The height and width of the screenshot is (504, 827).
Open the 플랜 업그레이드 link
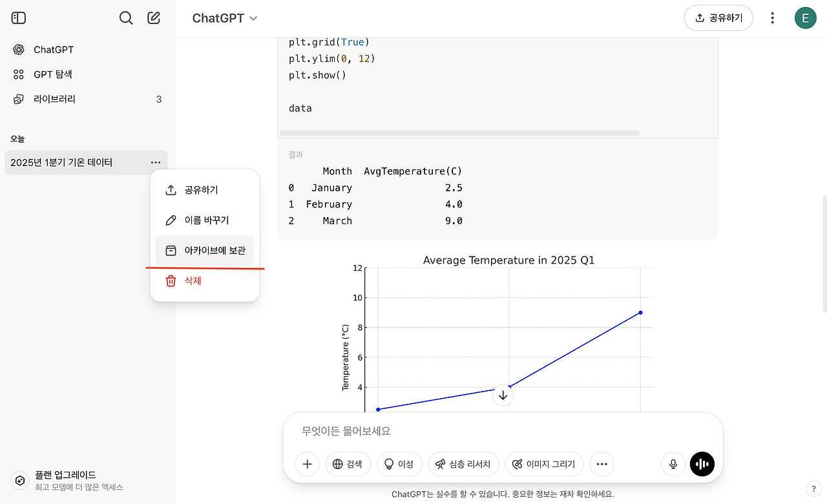pyautogui.click(x=65, y=480)
